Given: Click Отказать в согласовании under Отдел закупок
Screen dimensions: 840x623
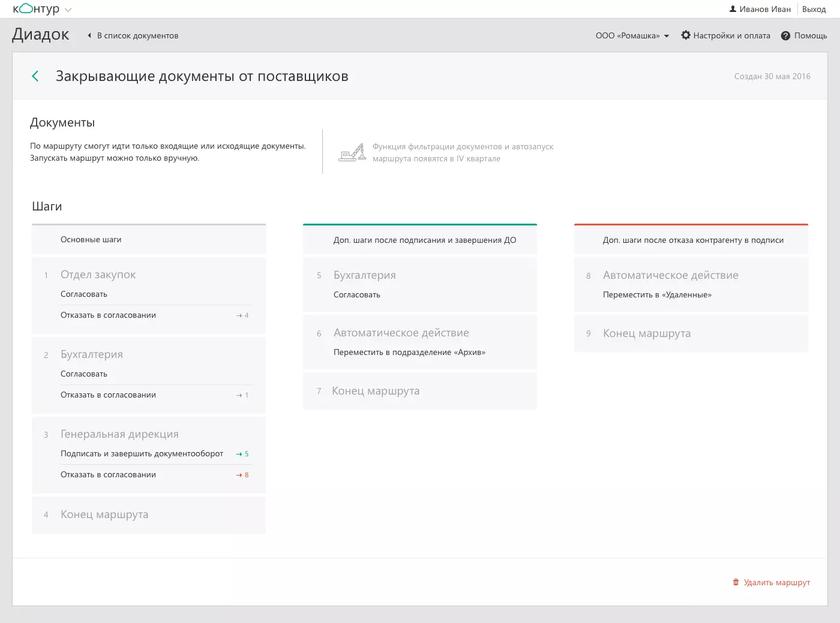Looking at the screenshot, I should tap(108, 315).
